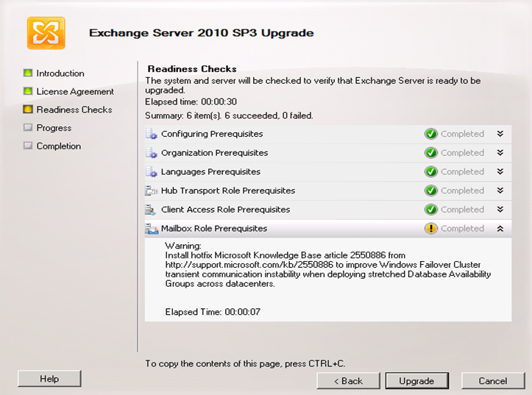Click the Back button

click(x=349, y=381)
